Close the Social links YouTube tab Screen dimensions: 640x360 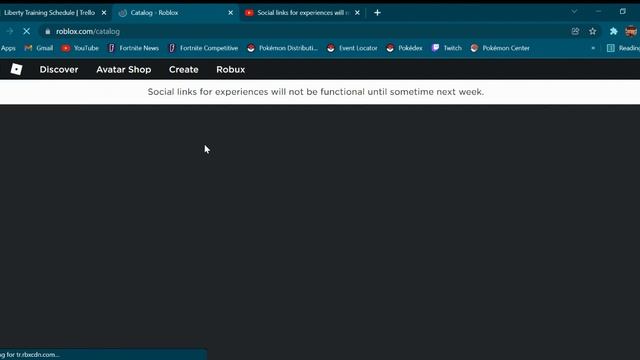click(x=357, y=13)
